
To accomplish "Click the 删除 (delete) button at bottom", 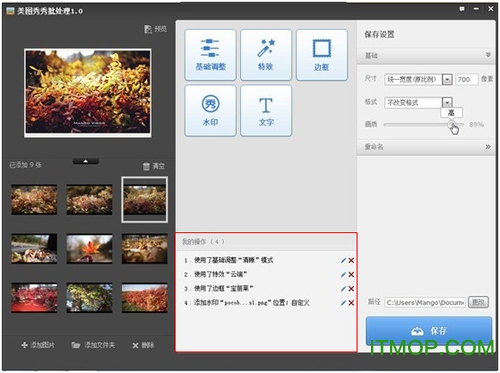I will click(143, 345).
